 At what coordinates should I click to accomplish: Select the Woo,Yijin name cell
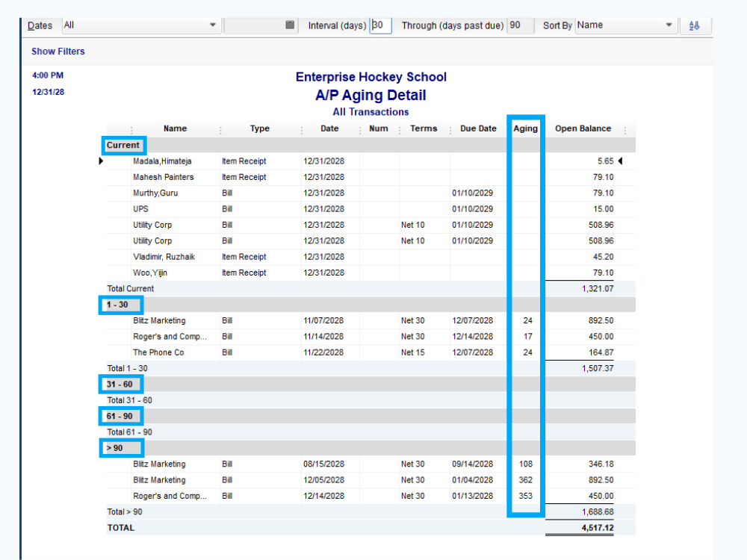(x=150, y=273)
